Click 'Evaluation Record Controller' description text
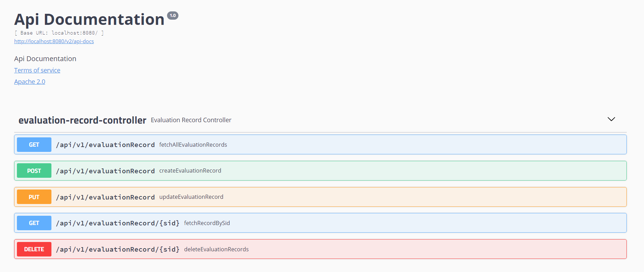The width and height of the screenshot is (644, 272). tap(191, 120)
